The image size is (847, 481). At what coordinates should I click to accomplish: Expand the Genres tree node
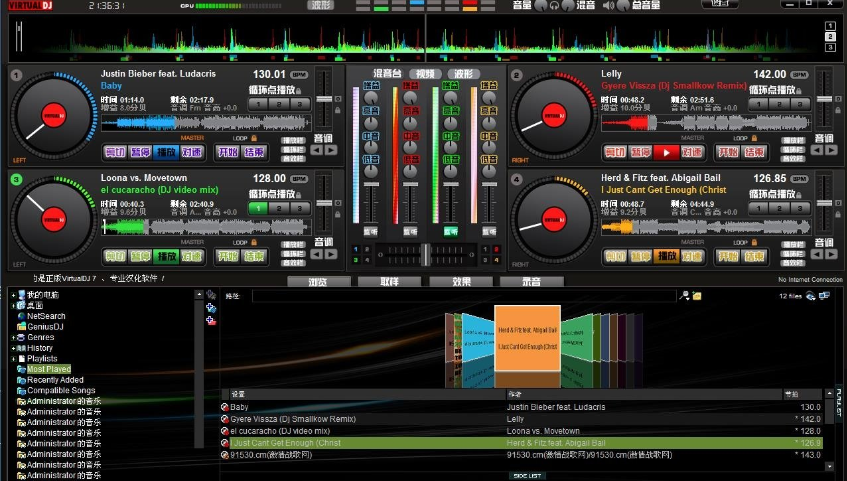(x=14, y=337)
